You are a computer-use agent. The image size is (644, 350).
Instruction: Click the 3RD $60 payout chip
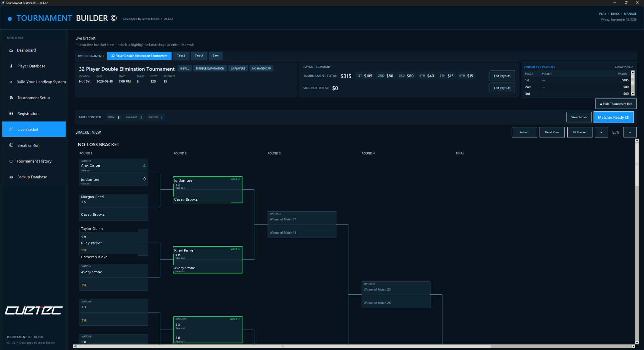click(406, 76)
